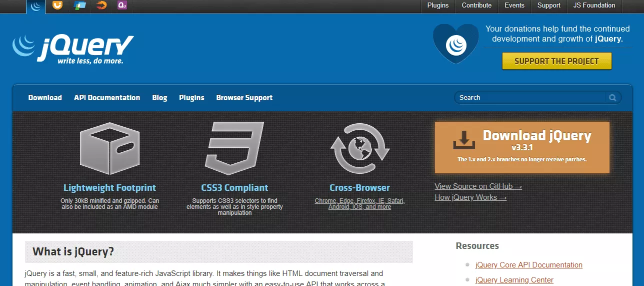The image size is (644, 286).
Task: Click the download arrow icon
Action: click(x=464, y=140)
